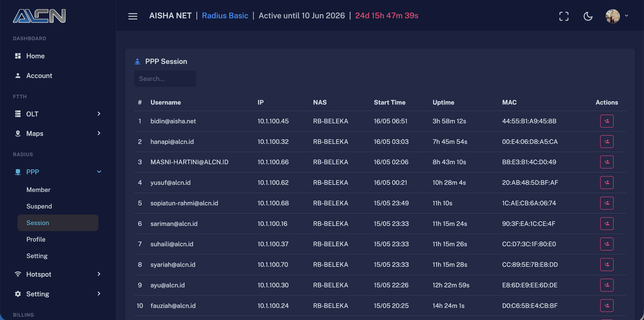The image size is (644, 320).
Task: Expand the OLT menu chevron
Action: tap(99, 114)
